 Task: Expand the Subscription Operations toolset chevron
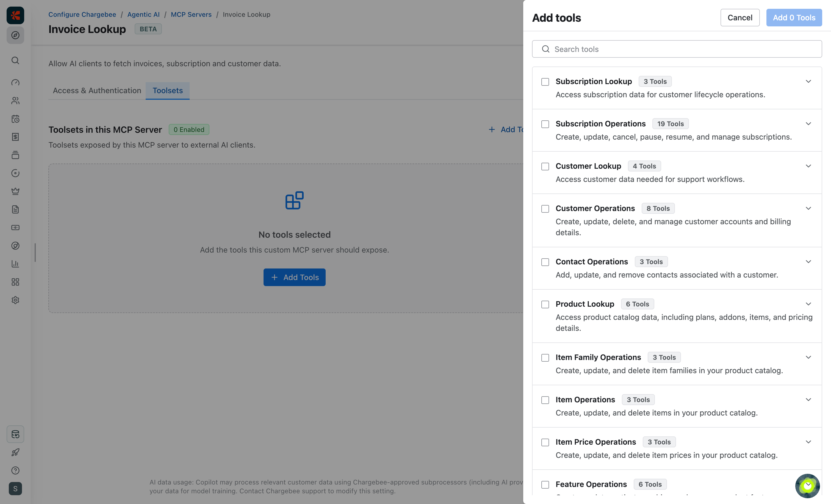808,124
